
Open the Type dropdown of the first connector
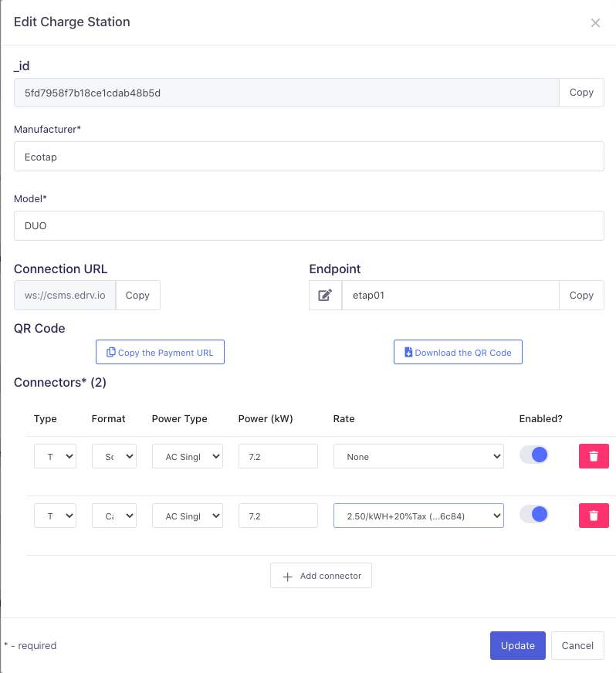pyautogui.click(x=55, y=456)
